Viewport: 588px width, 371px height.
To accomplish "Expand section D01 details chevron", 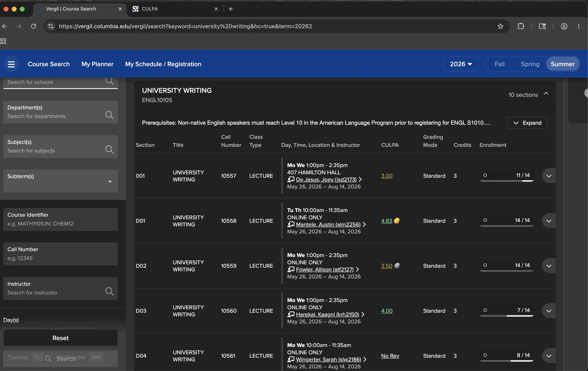I will 549,221.
